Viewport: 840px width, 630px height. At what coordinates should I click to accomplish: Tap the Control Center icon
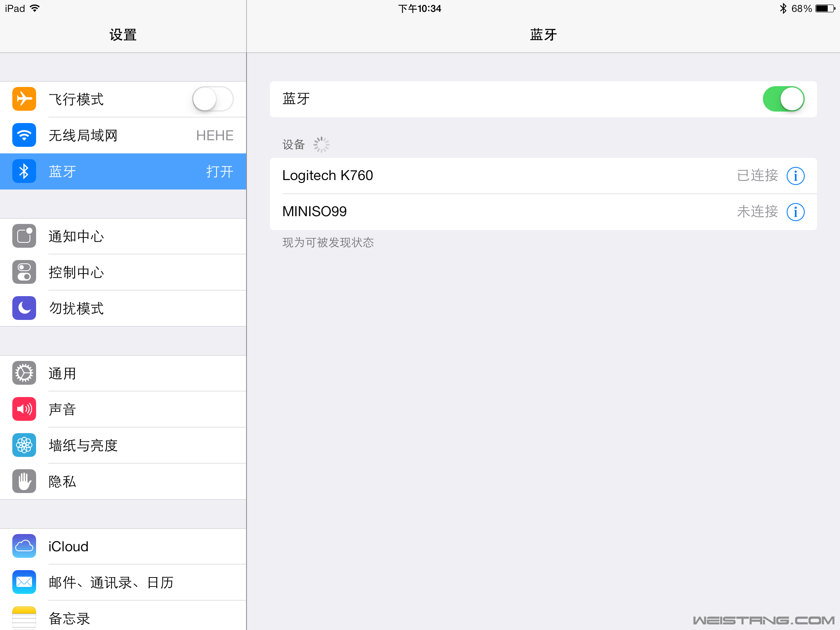pos(24,272)
